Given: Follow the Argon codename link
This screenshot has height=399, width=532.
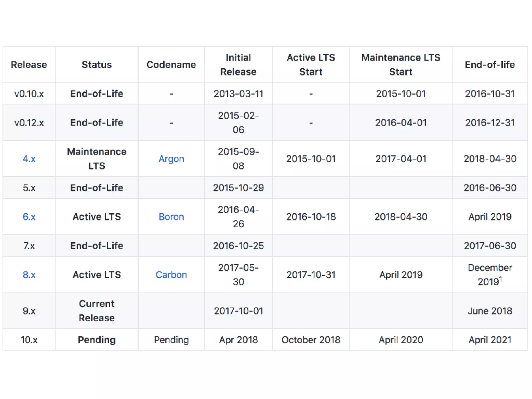Looking at the screenshot, I should [x=171, y=159].
